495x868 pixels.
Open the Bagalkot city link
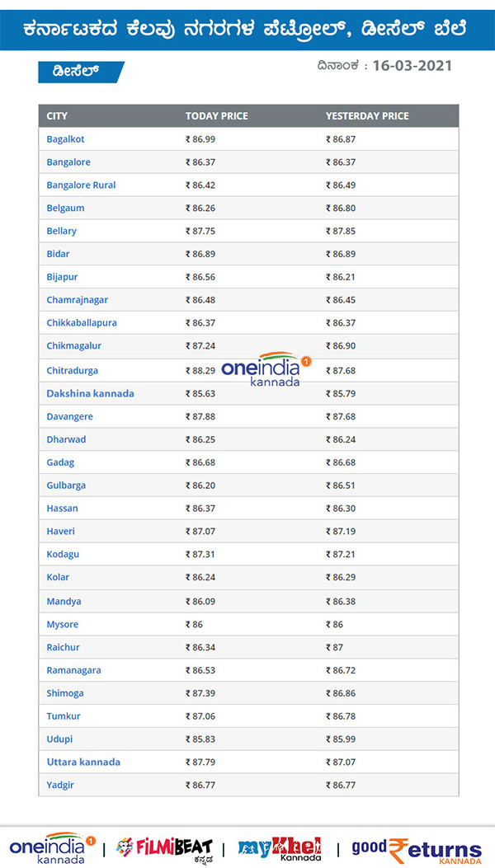click(65, 139)
